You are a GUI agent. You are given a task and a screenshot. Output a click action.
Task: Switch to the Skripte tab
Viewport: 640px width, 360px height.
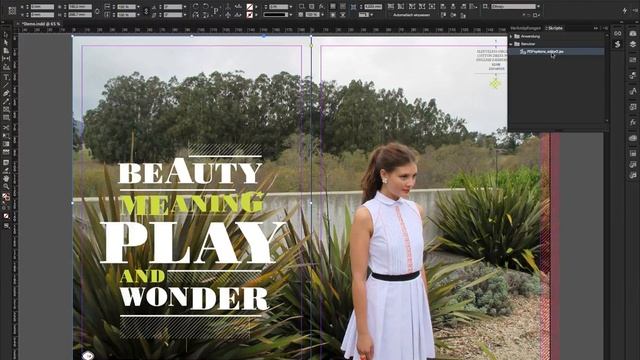(x=555, y=28)
